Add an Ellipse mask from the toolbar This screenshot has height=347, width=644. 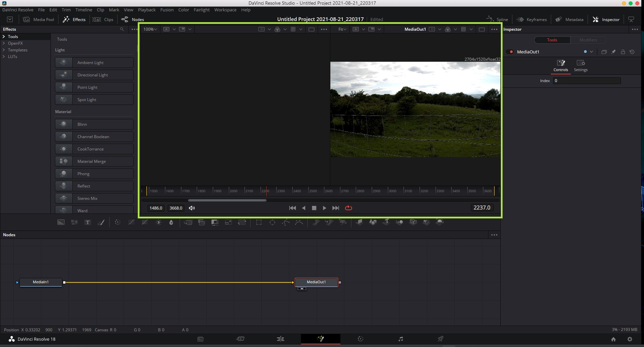[x=272, y=222]
